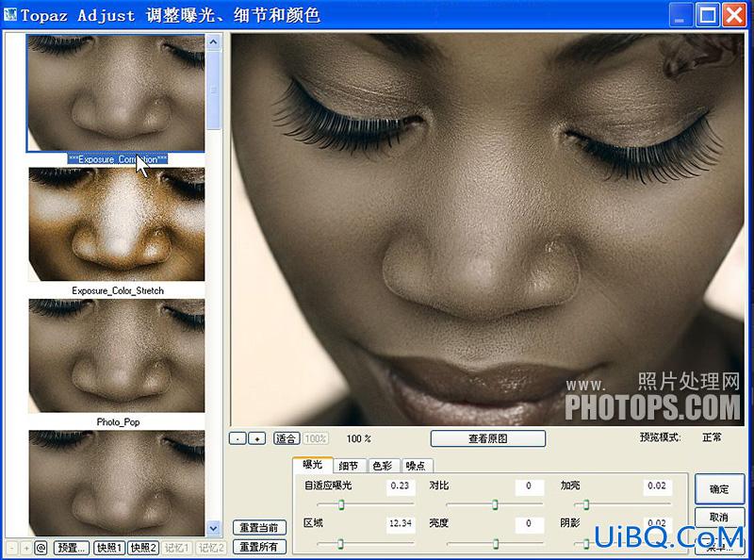The image size is (754, 560).
Task: Select the Exposure_Correction preset thumbnail
Action: 115,92
